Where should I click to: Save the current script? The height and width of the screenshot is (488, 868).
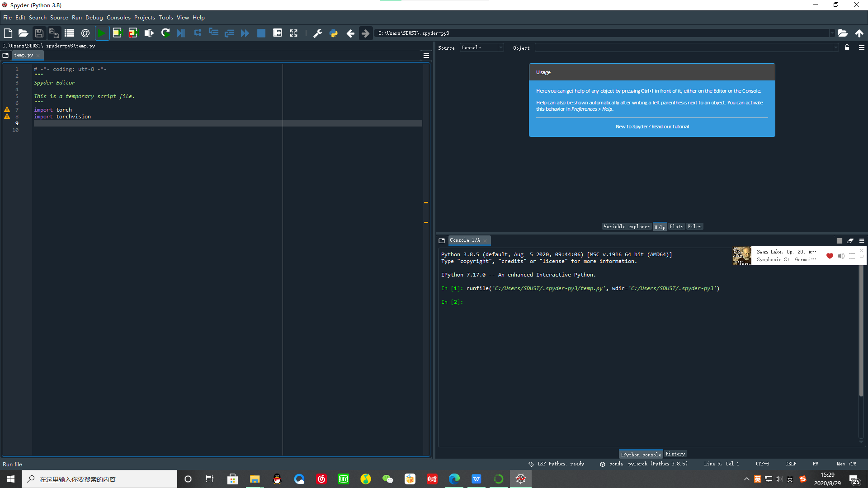pos(39,33)
